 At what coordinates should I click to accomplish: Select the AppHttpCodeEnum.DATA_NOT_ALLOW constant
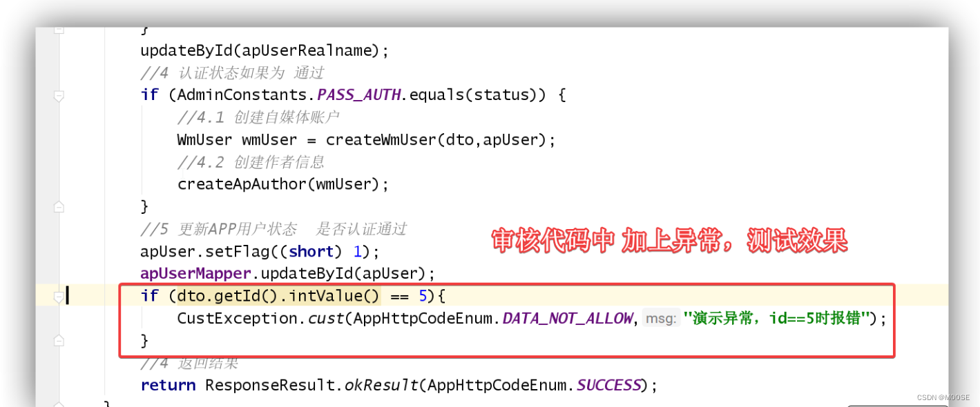point(567,318)
